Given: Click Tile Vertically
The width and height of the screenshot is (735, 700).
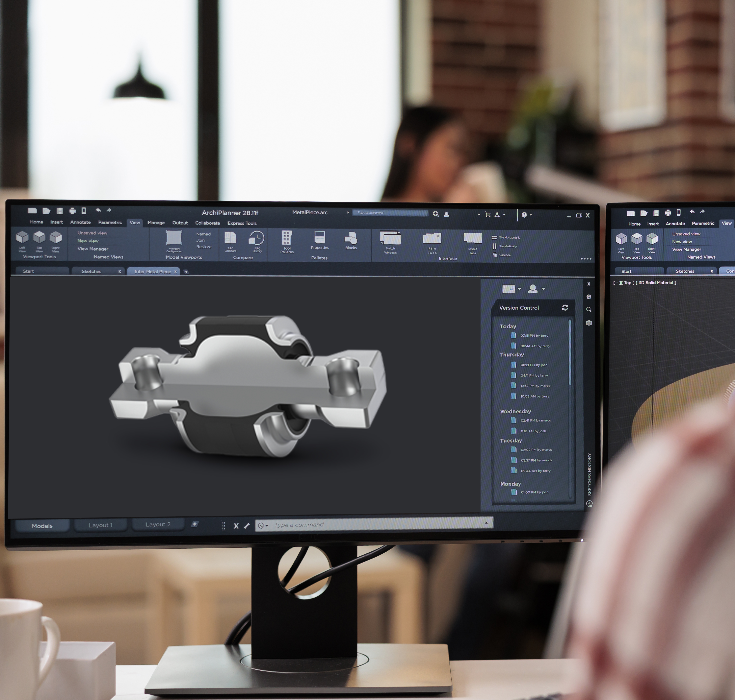Looking at the screenshot, I should point(504,246).
